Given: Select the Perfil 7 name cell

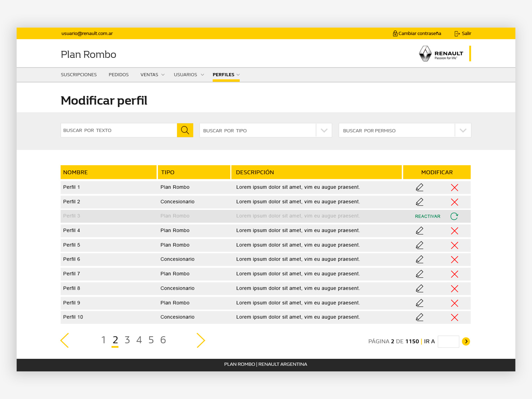Looking at the screenshot, I should tap(71, 274).
